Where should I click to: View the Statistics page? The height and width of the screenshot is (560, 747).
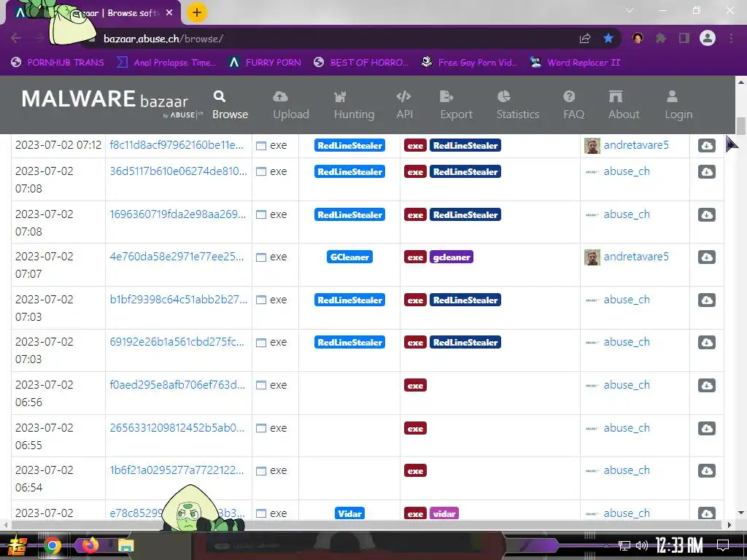(x=517, y=105)
